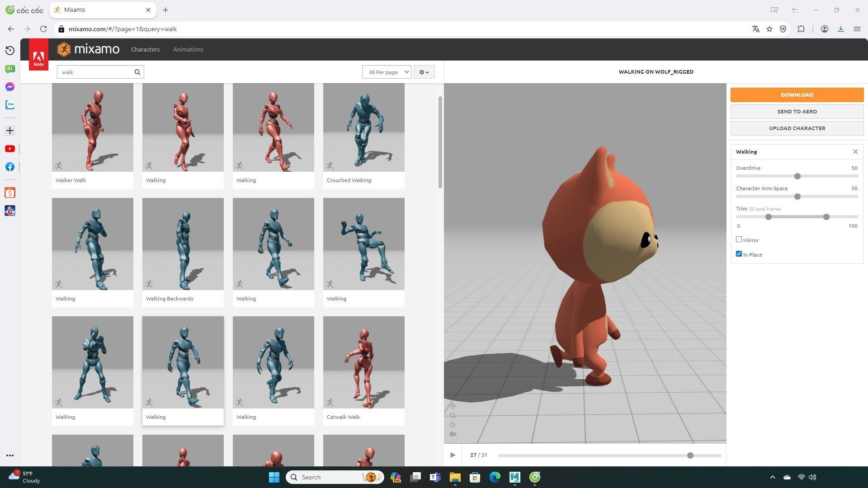Close the Mixamo browser tab

tap(148, 10)
